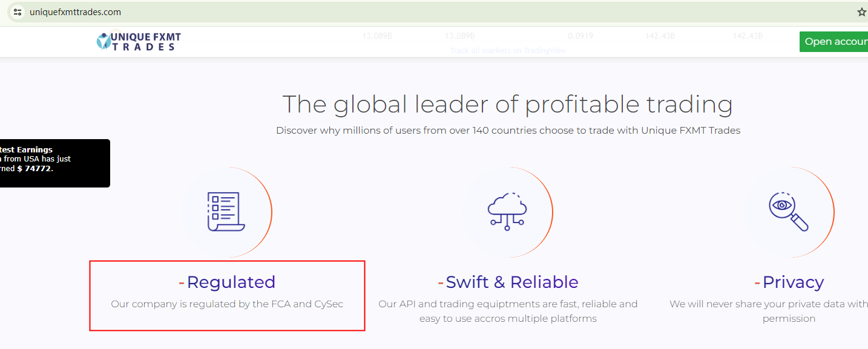The image size is (868, 349).
Task: Click the Regulated heading
Action: [231, 282]
